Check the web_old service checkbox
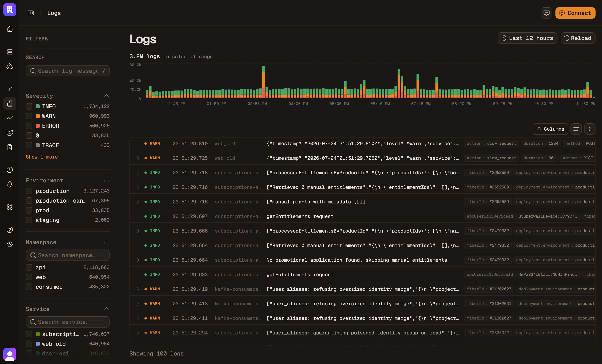This screenshot has width=602, height=364. (x=29, y=344)
